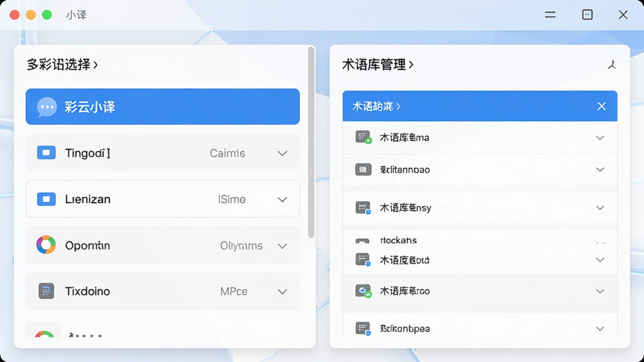This screenshot has width=644, height=362.
Task: Click the Tixdoino label
Action: [x=87, y=292]
